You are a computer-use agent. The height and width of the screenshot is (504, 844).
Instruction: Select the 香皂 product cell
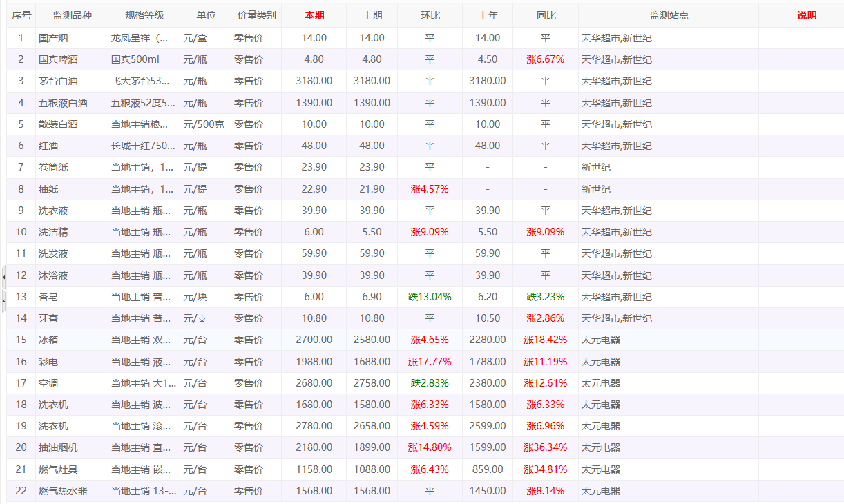[72, 297]
